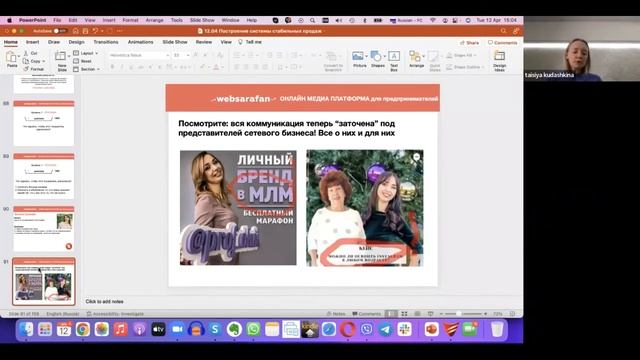Click the Comments button near Share

click(503, 42)
